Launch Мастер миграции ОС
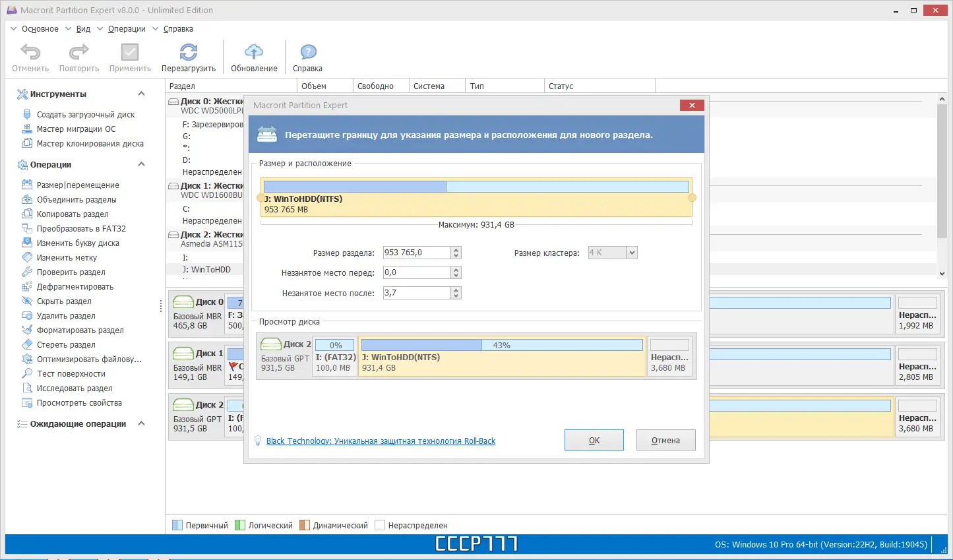 (76, 129)
